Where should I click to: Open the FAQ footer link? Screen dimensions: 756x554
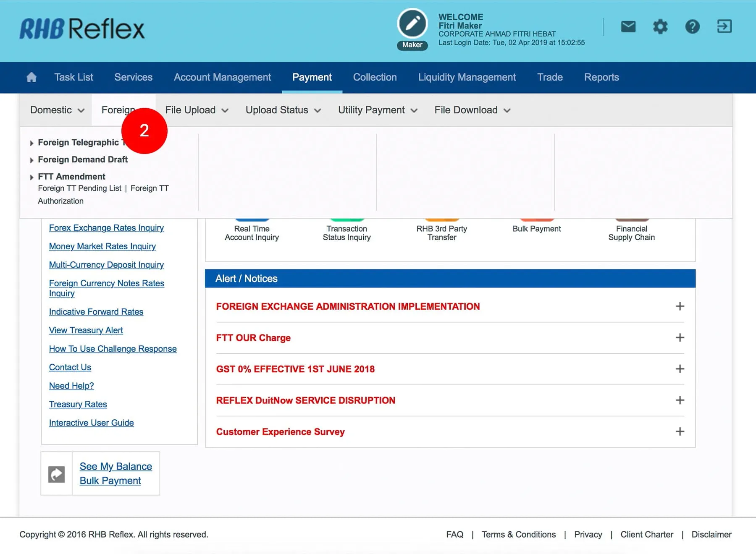tap(454, 534)
